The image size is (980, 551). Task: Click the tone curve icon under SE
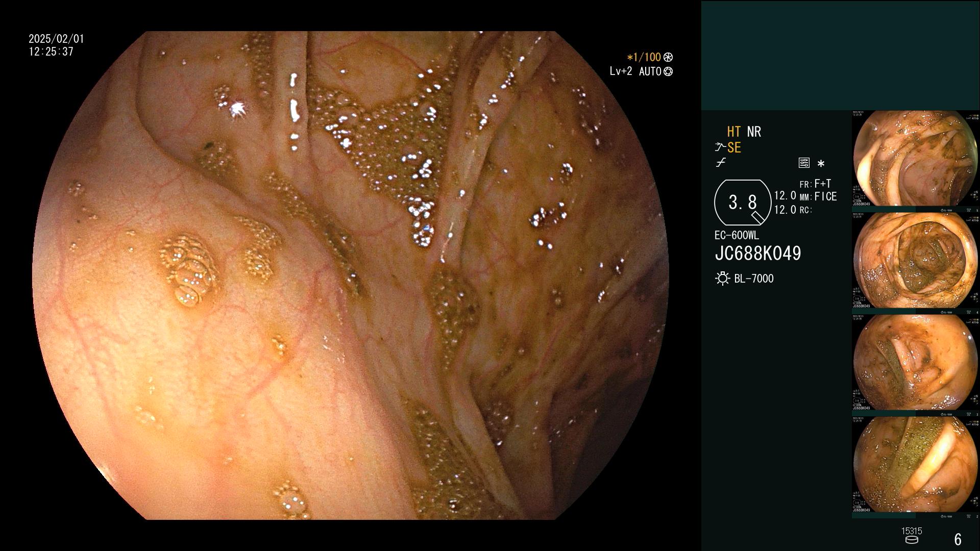click(x=721, y=163)
